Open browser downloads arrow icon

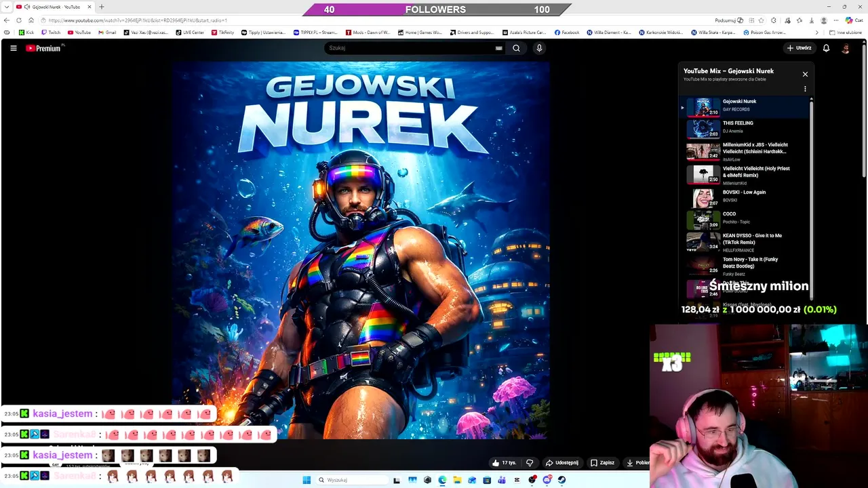pyautogui.click(x=812, y=20)
